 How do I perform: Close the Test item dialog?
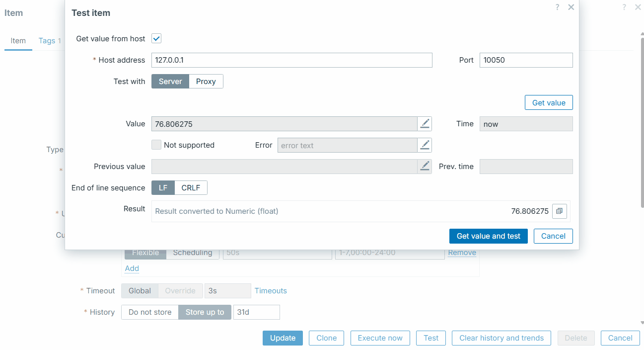coord(571,7)
